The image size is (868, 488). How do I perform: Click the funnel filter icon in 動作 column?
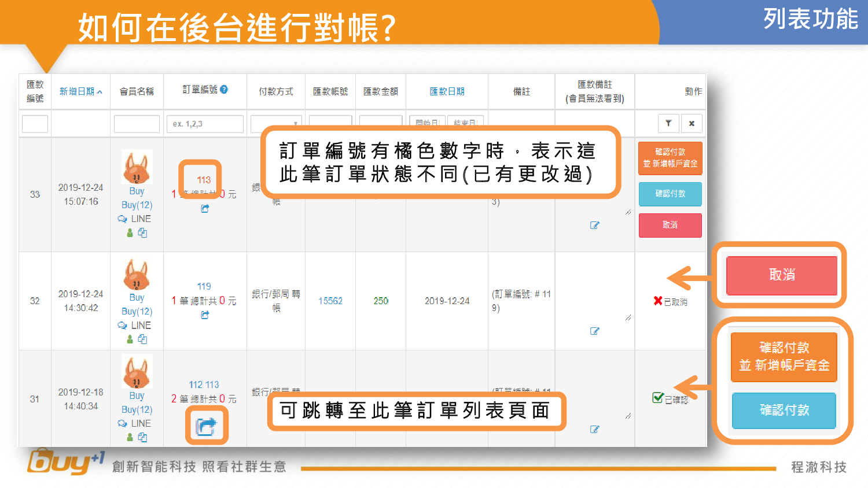[x=668, y=123]
